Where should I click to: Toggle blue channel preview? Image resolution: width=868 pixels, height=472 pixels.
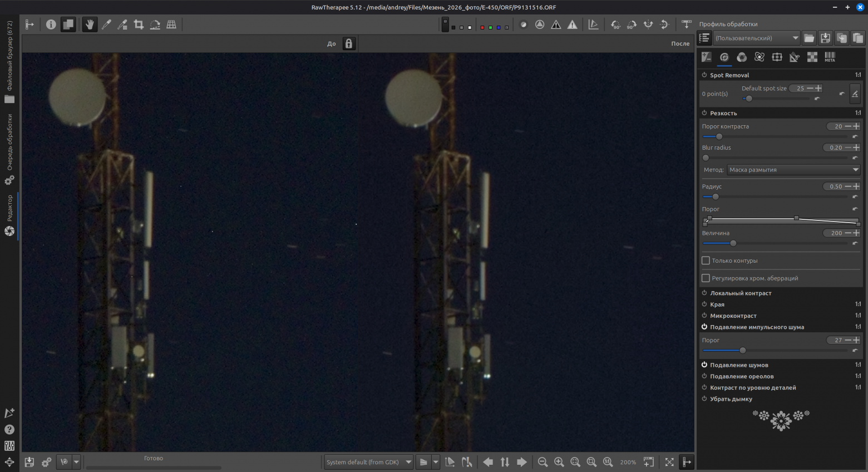499,27
